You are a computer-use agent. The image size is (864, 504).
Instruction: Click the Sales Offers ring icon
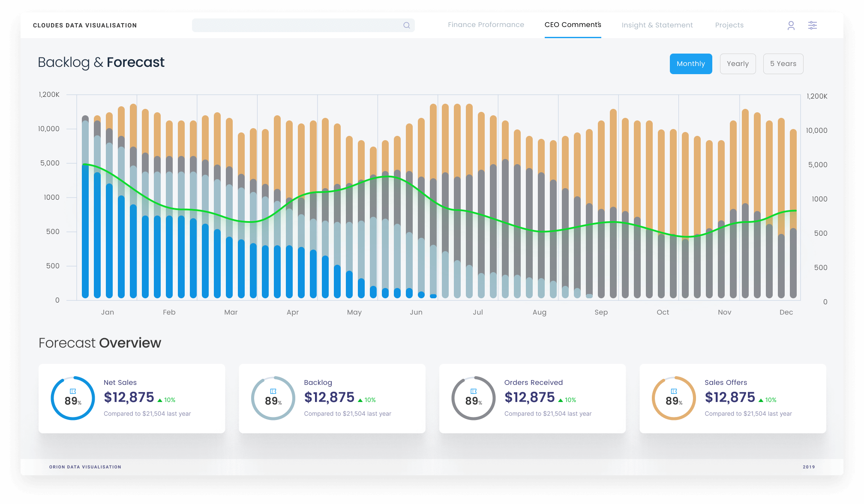click(x=674, y=391)
